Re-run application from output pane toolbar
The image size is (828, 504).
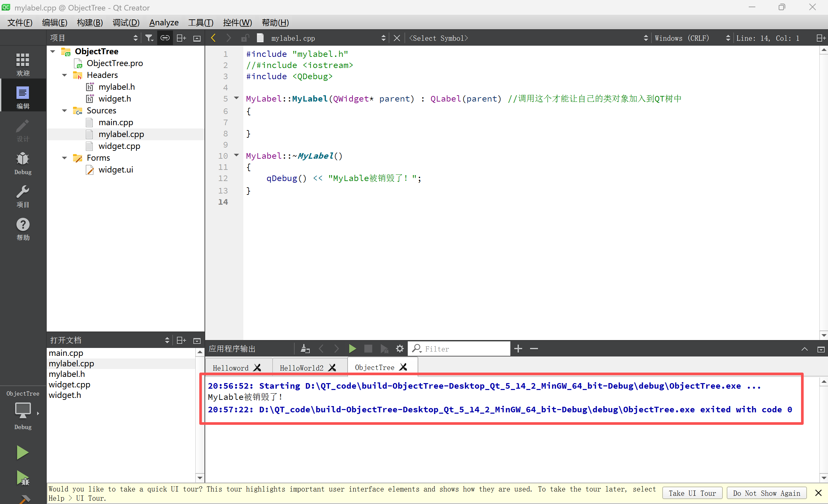pos(352,349)
